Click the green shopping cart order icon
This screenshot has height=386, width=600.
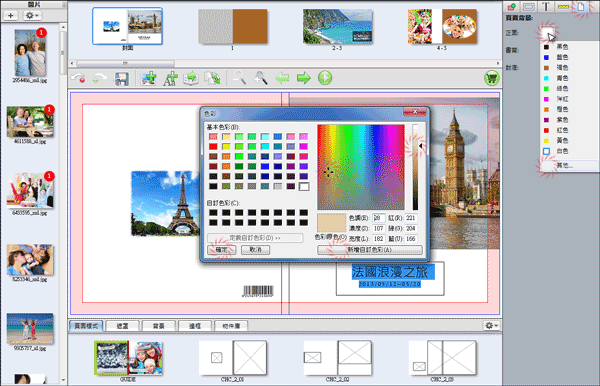491,78
